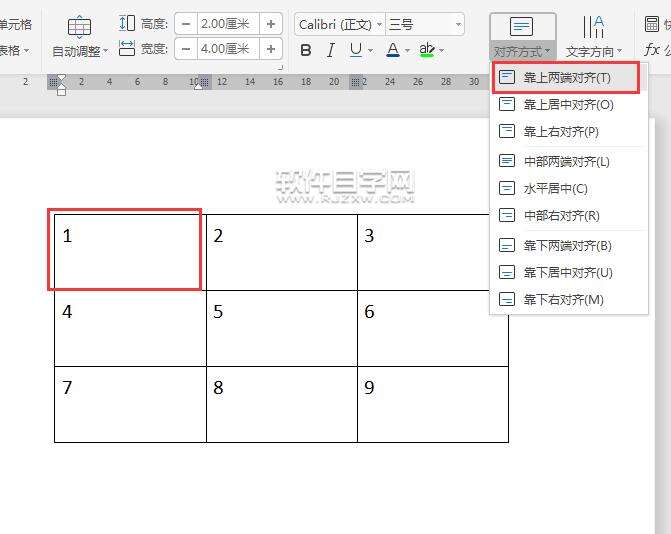
Task: Toggle bold formatting
Action: [x=306, y=50]
